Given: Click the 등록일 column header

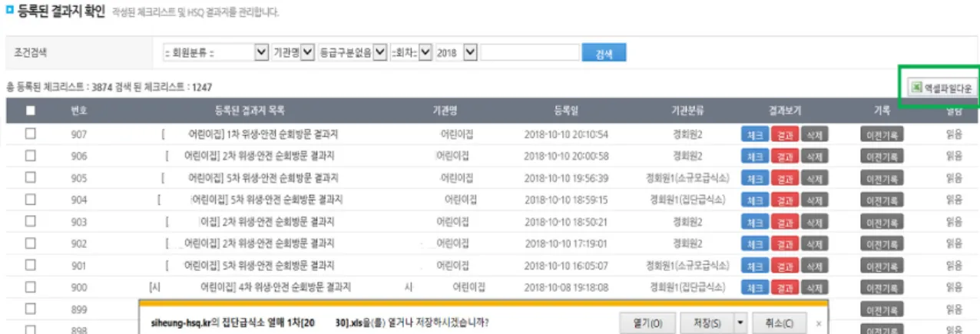Looking at the screenshot, I should coord(566,111).
